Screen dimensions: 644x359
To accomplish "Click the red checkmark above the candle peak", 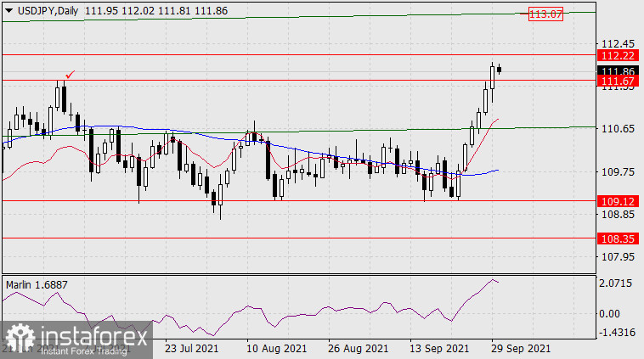I will pyautogui.click(x=69, y=75).
